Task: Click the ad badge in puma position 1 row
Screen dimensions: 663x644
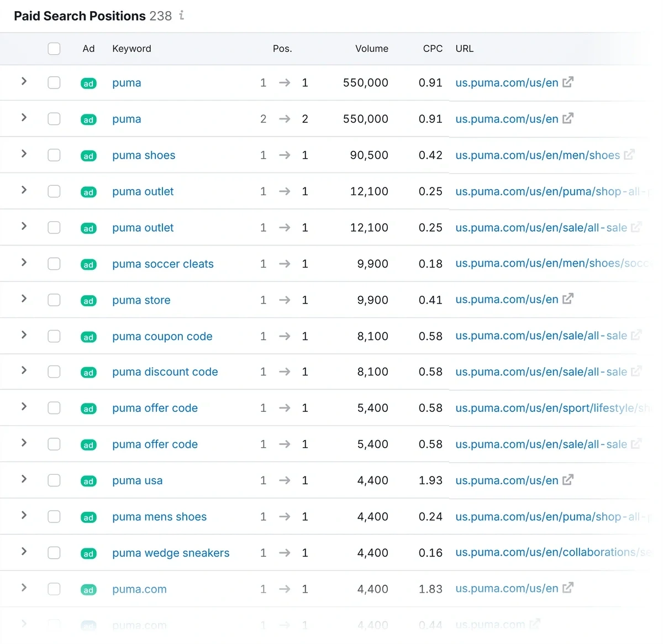Action: tap(88, 83)
